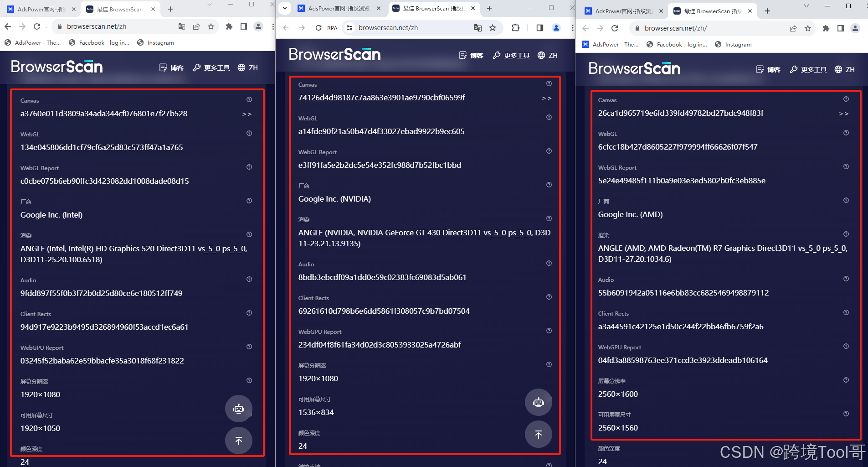Screen dimensions: 868x467
Task: Expand Canvas details arrows in right window
Action: [x=843, y=114]
